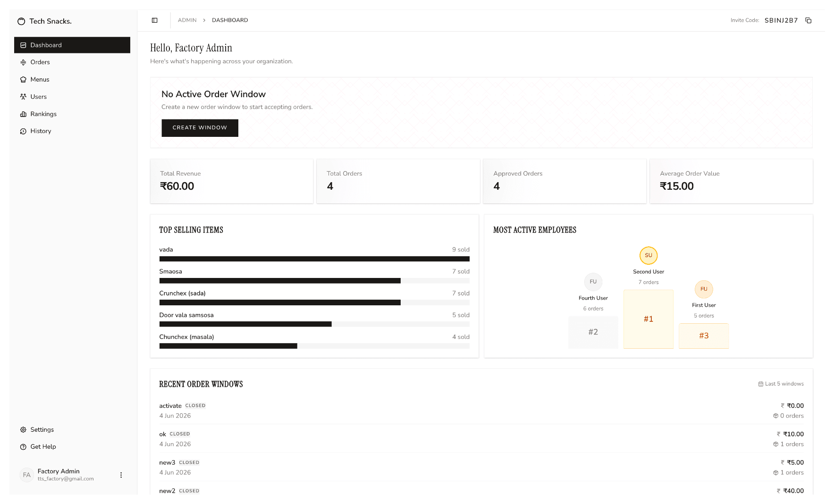Click tts_factory@gmail.com email text

point(66,479)
